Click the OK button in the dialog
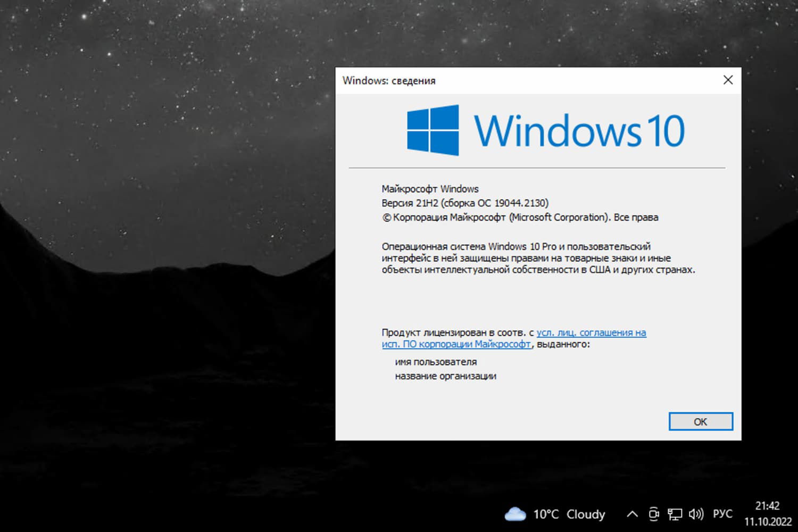 click(x=701, y=421)
